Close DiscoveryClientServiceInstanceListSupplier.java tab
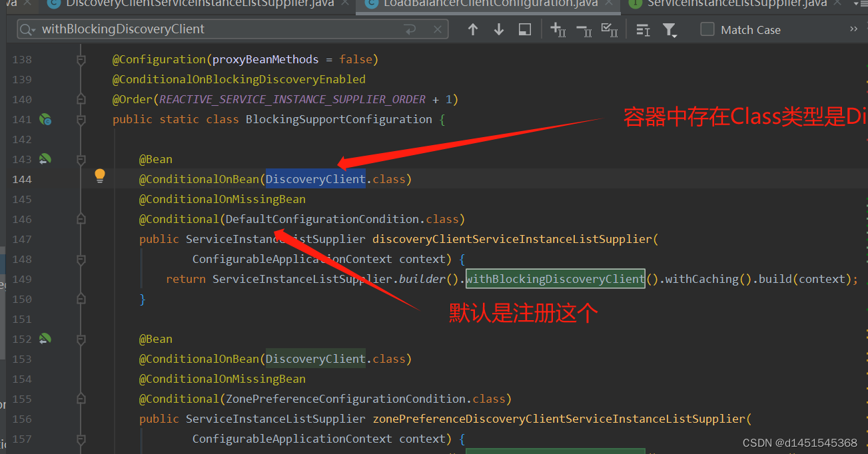 tap(345, 3)
